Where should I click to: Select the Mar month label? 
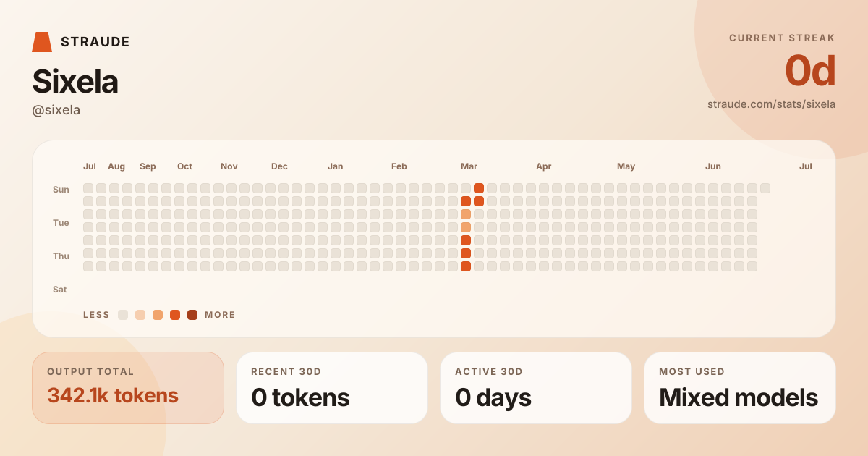[469, 166]
